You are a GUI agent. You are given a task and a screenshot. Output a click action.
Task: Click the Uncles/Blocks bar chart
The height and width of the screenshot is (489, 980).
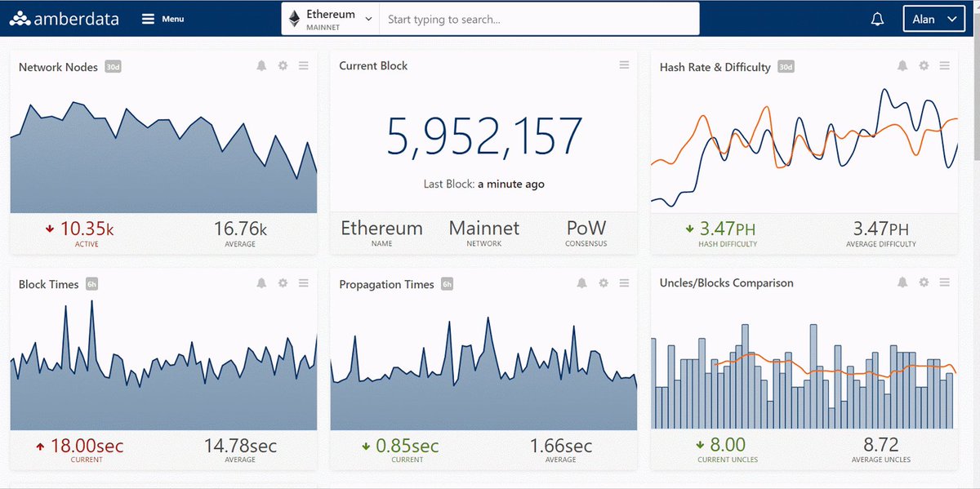(x=804, y=376)
